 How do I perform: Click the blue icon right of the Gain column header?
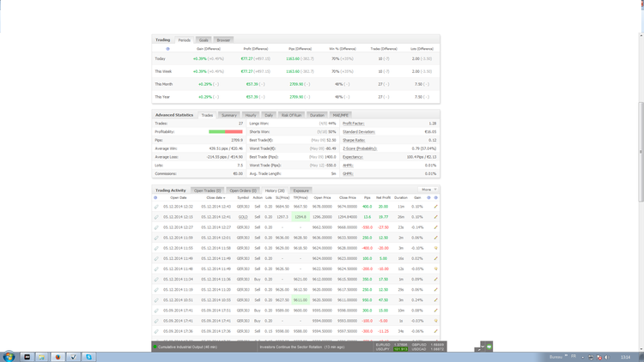click(428, 198)
